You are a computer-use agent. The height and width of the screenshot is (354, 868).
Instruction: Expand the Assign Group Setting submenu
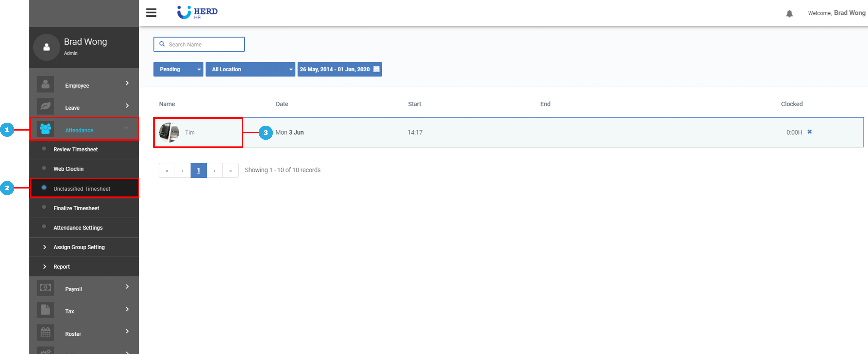(x=79, y=247)
